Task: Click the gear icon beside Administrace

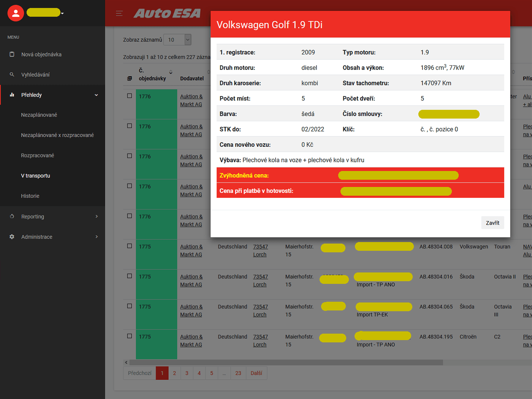Action: (12, 237)
